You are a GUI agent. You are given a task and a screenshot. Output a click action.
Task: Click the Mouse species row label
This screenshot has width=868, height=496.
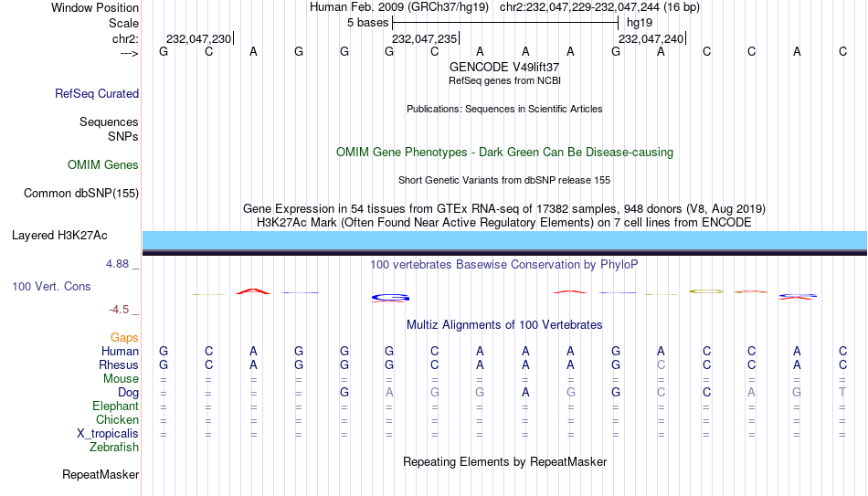click(122, 379)
